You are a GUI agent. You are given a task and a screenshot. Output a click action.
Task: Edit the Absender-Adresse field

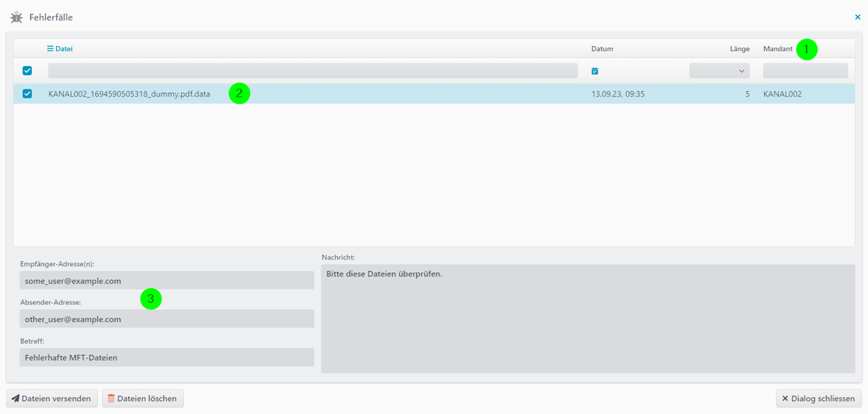click(x=167, y=319)
